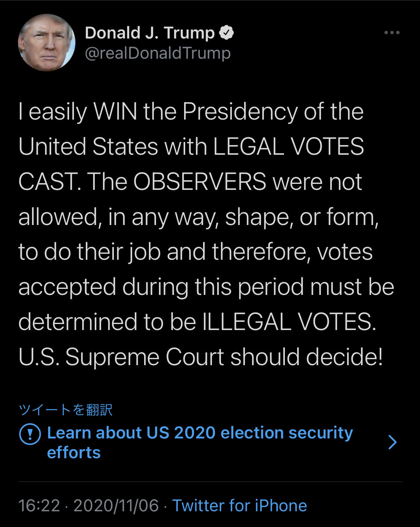Tap the U.S. Supreme Court should decide line

click(x=200, y=357)
